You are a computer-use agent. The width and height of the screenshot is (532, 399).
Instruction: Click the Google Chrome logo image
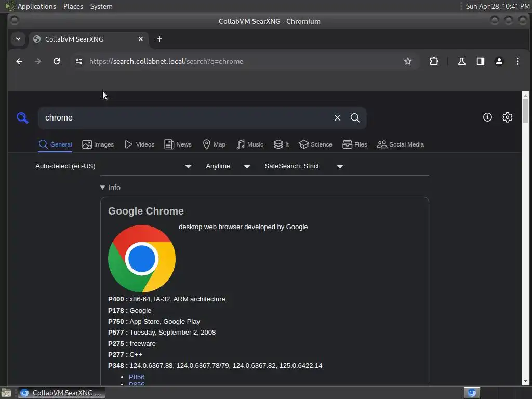[142, 259]
